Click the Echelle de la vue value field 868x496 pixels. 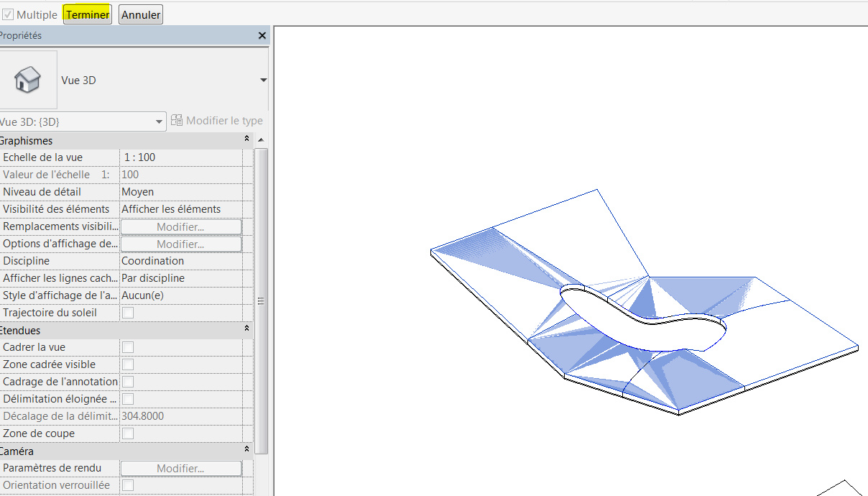[x=180, y=157]
